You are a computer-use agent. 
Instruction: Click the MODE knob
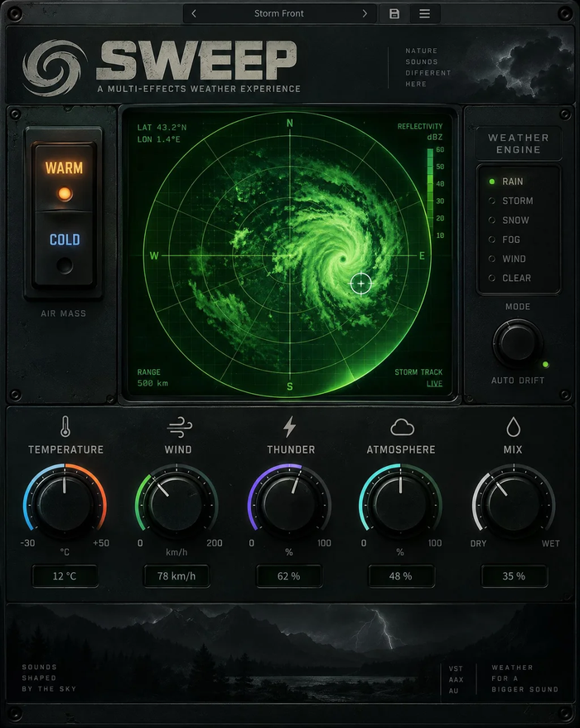click(517, 342)
